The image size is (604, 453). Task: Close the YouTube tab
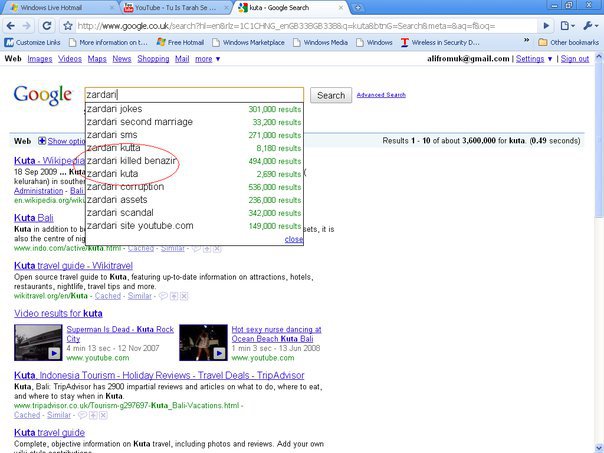(227, 7)
